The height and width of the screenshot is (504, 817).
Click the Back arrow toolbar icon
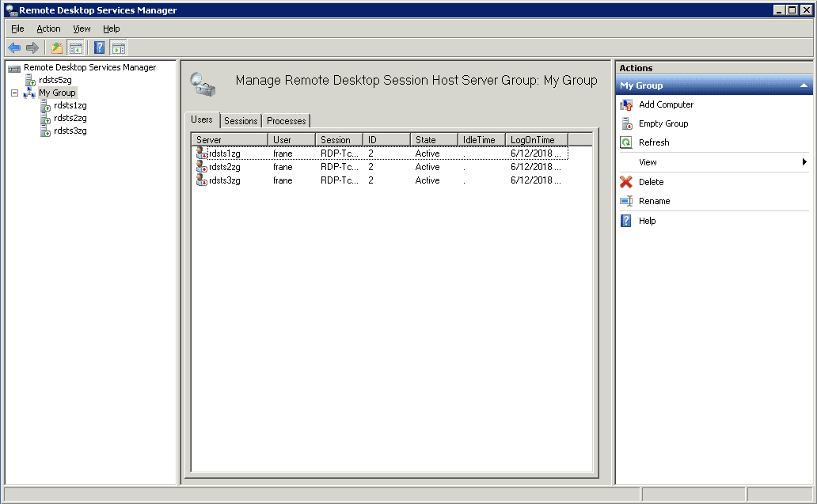[x=14, y=48]
